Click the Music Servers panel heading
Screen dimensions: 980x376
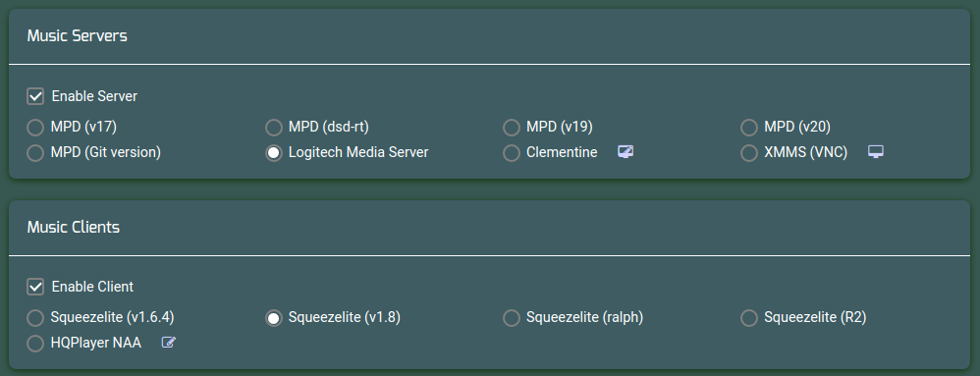click(77, 36)
